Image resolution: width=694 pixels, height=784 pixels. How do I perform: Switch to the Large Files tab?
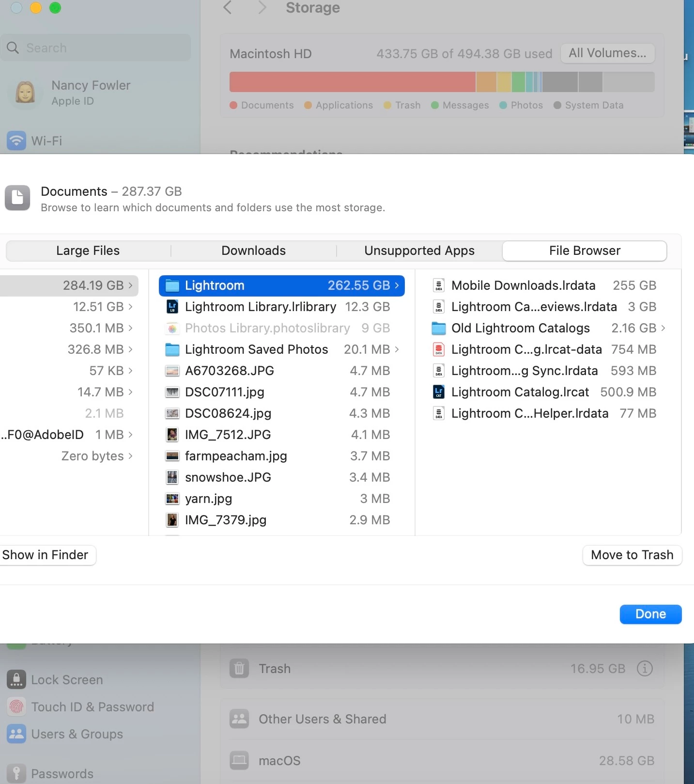pyautogui.click(x=88, y=251)
